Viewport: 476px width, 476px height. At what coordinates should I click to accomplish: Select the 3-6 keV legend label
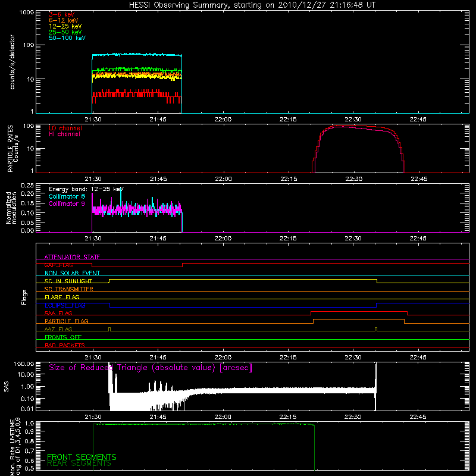point(62,14)
